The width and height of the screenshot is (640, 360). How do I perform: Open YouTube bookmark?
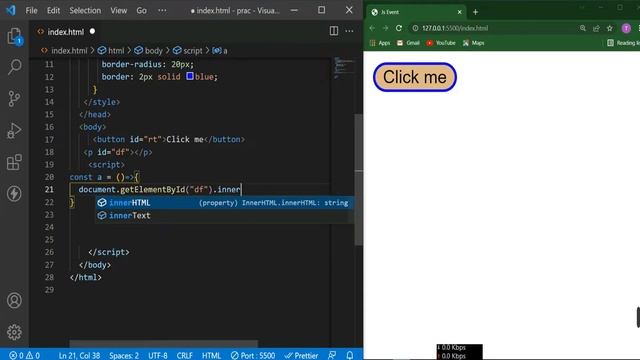point(440,43)
